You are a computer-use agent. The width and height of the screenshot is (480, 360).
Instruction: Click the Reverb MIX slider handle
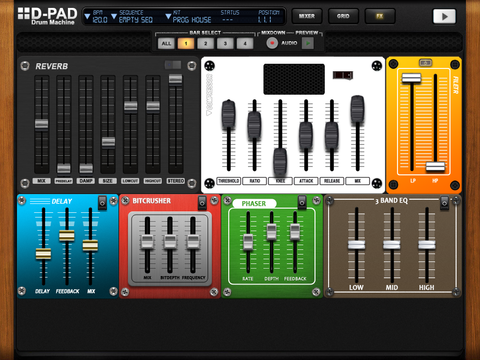click(x=42, y=124)
